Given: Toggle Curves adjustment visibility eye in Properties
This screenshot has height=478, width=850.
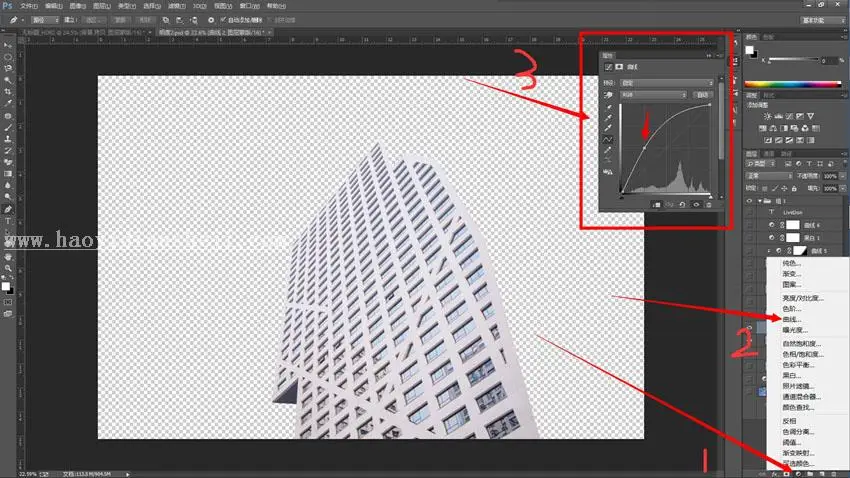Looking at the screenshot, I should click(x=696, y=205).
